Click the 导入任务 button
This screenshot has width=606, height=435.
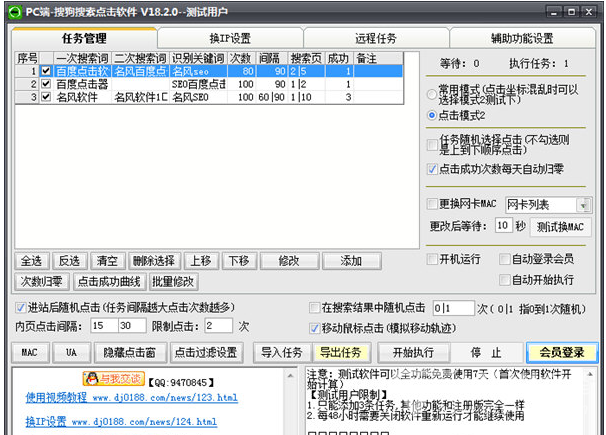click(282, 352)
